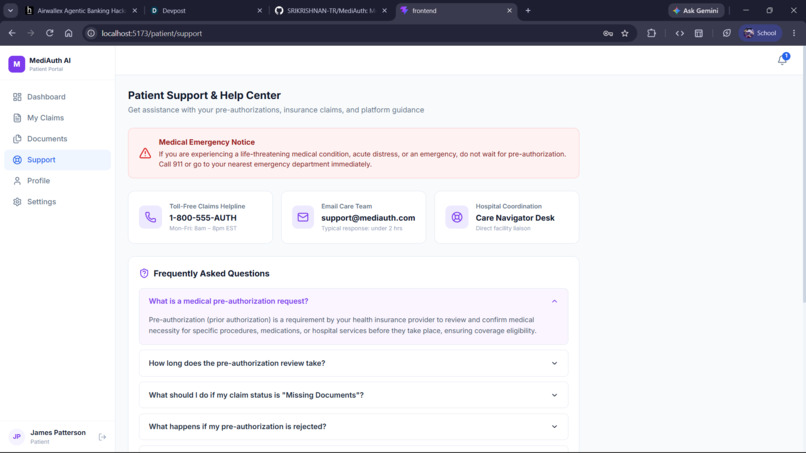
Task: Click the Settings gear icon in sidebar
Action: 17,202
